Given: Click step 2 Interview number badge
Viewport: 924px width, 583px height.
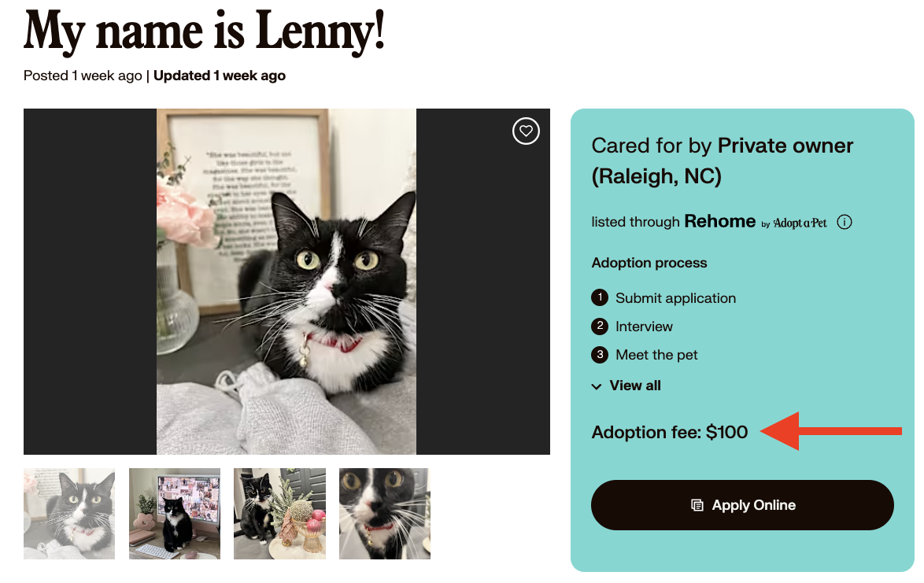Looking at the screenshot, I should coord(600,326).
